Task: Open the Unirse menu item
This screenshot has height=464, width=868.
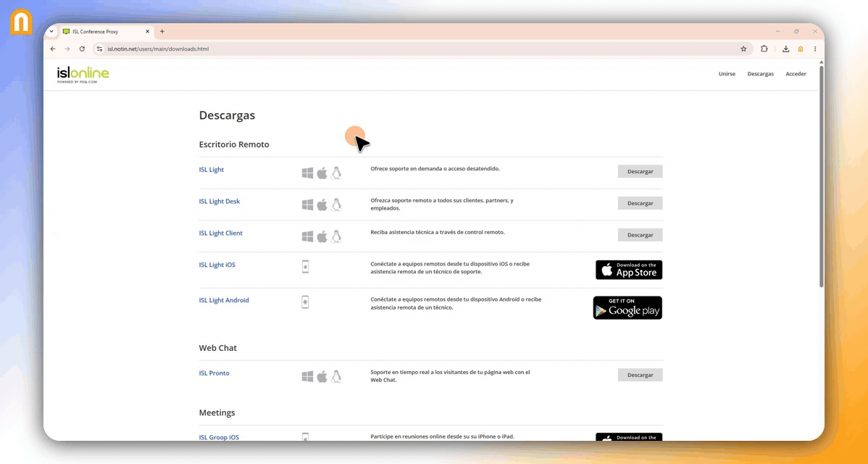Action: tap(727, 74)
